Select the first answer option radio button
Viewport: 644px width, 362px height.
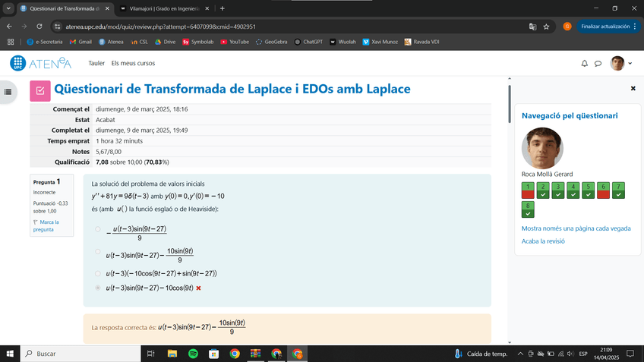(98, 229)
